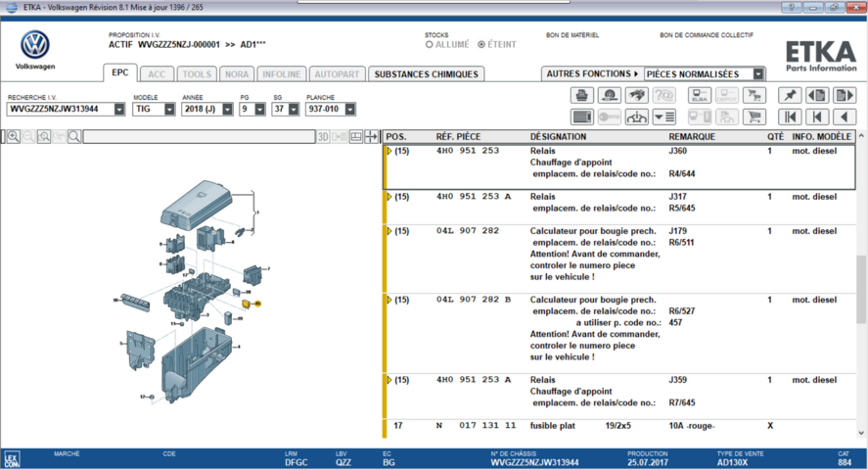The width and height of the screenshot is (868, 470).
Task: Open the PLANCHE 937-010 dropdown
Action: coord(350,110)
